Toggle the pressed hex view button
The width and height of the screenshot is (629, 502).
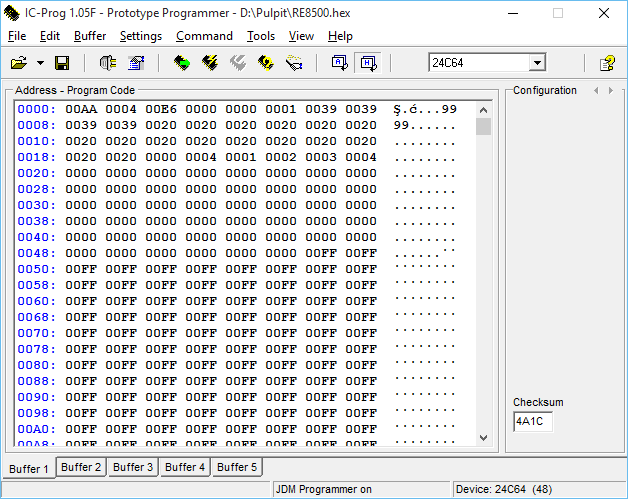tap(367, 63)
